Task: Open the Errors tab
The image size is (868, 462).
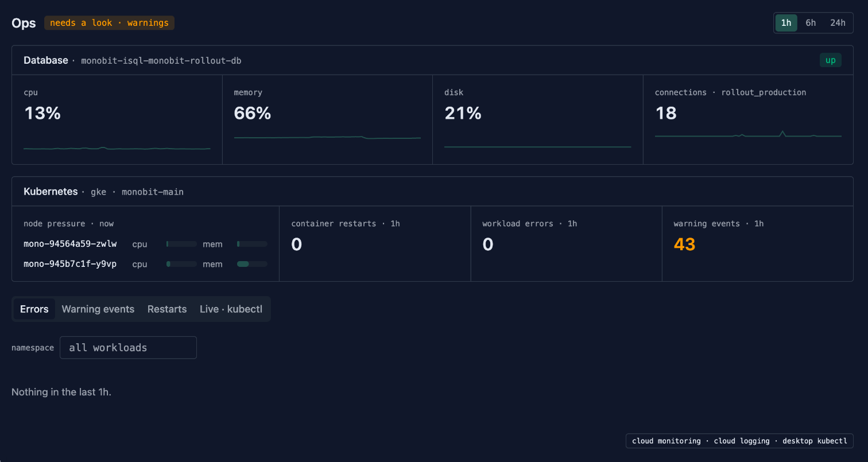Action: pyautogui.click(x=34, y=309)
